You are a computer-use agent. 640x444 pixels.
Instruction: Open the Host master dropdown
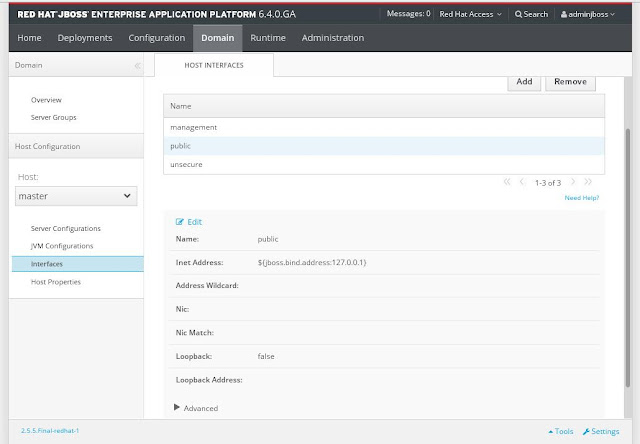pos(76,196)
